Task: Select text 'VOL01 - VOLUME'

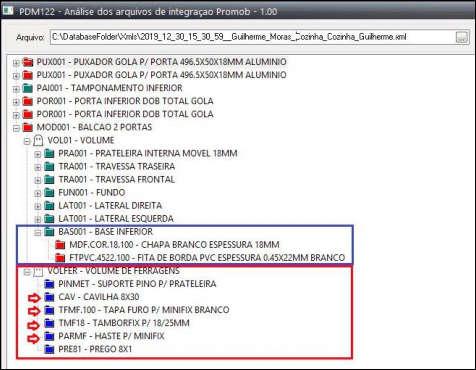Action: (81, 140)
